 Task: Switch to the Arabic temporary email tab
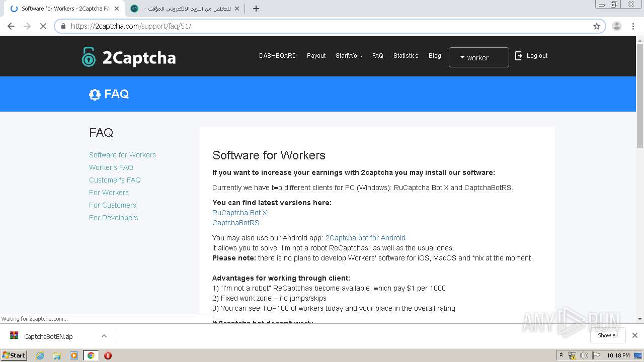(x=184, y=9)
